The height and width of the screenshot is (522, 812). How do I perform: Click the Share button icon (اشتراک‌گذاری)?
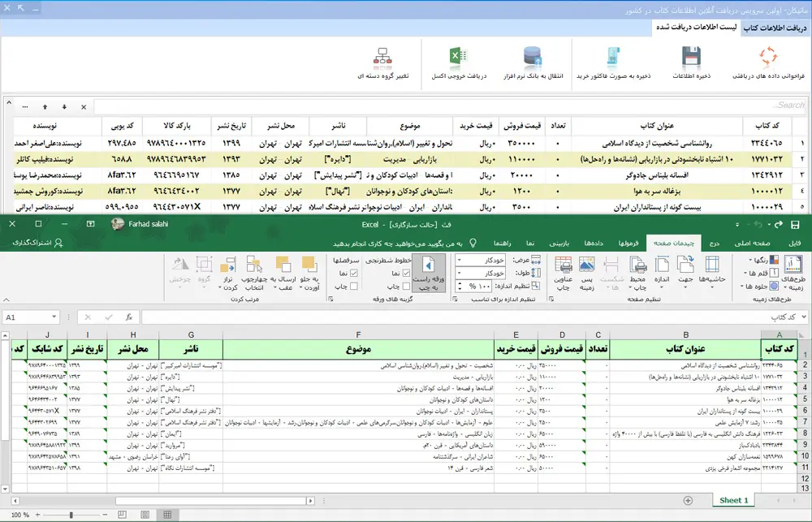point(58,243)
